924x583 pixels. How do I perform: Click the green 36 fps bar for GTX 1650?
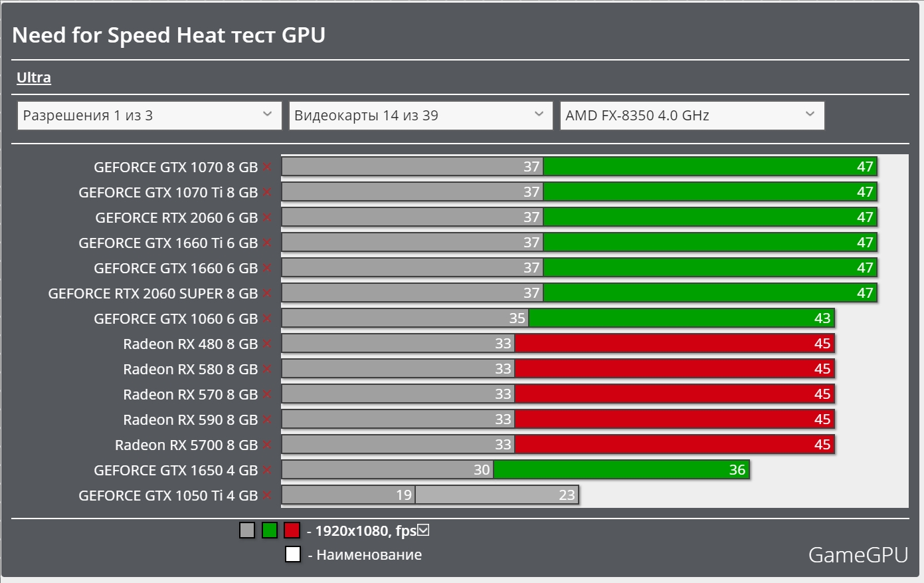coord(621,470)
